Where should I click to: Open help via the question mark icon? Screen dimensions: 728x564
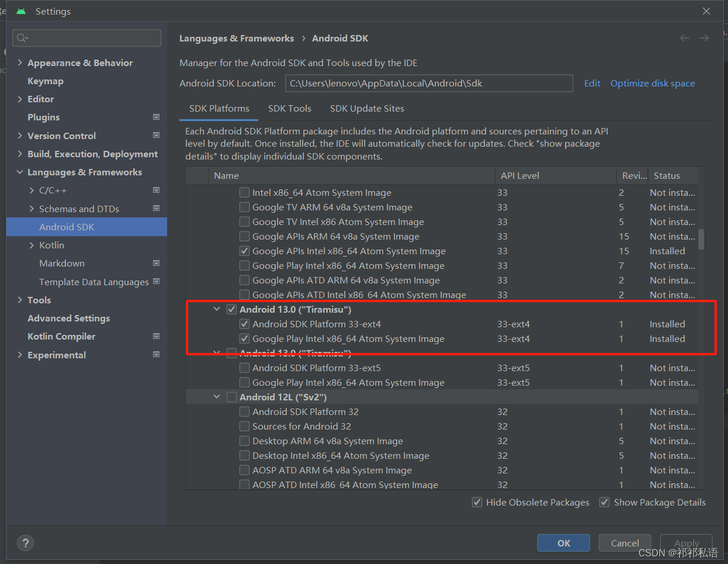coord(25,543)
